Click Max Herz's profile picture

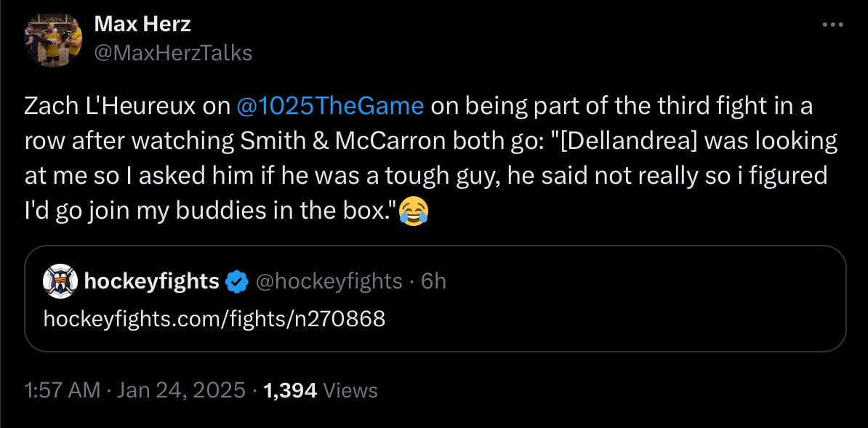point(52,39)
